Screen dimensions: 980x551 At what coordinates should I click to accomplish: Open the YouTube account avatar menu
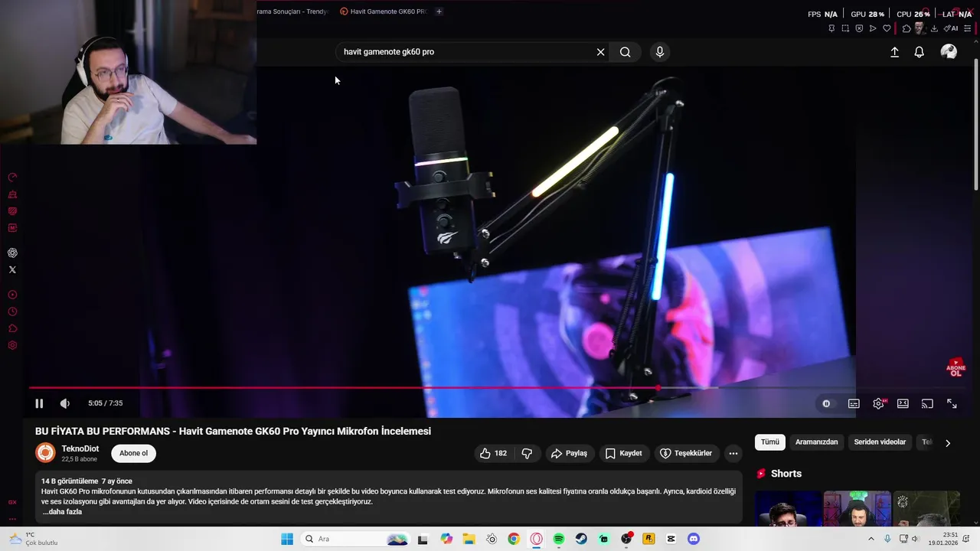pyautogui.click(x=949, y=51)
